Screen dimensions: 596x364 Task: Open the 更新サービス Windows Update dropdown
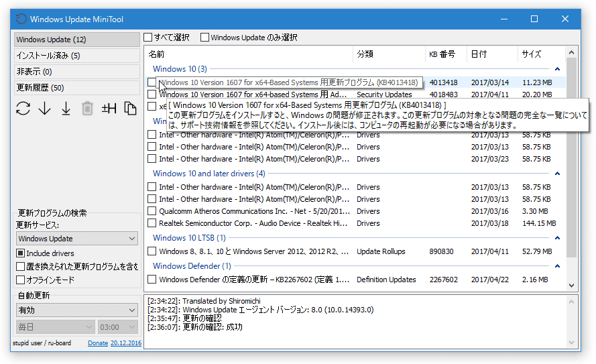[x=77, y=239]
